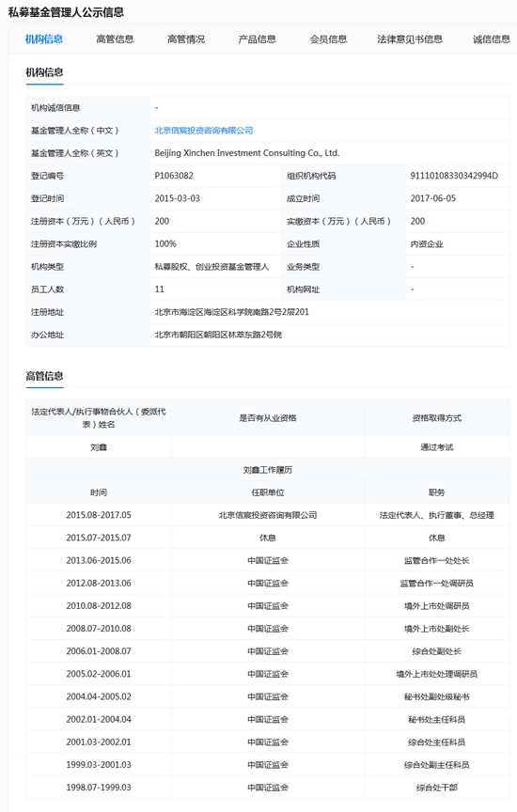517x812 pixels.
Task: Click the 2010.08-2012.08 period cell
Action: tap(99, 606)
